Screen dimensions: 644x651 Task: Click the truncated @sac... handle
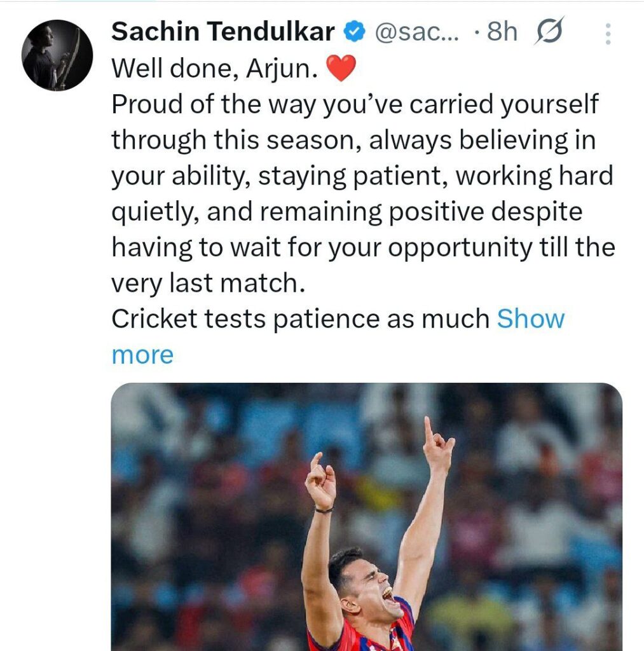point(417,32)
